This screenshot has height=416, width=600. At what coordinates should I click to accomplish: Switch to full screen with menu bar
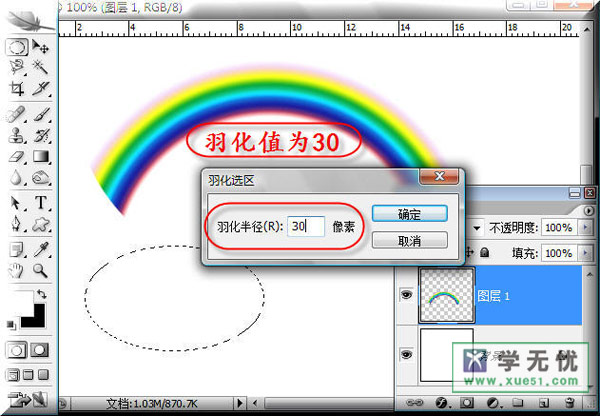click(28, 375)
